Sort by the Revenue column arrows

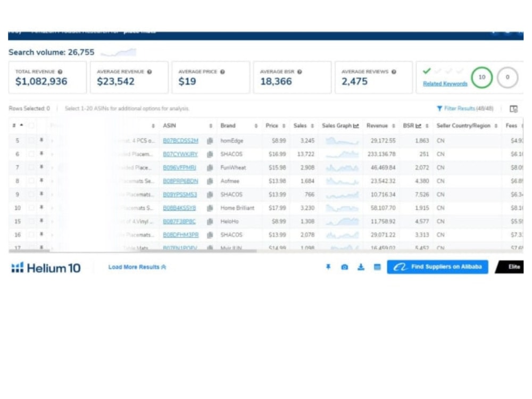(394, 126)
